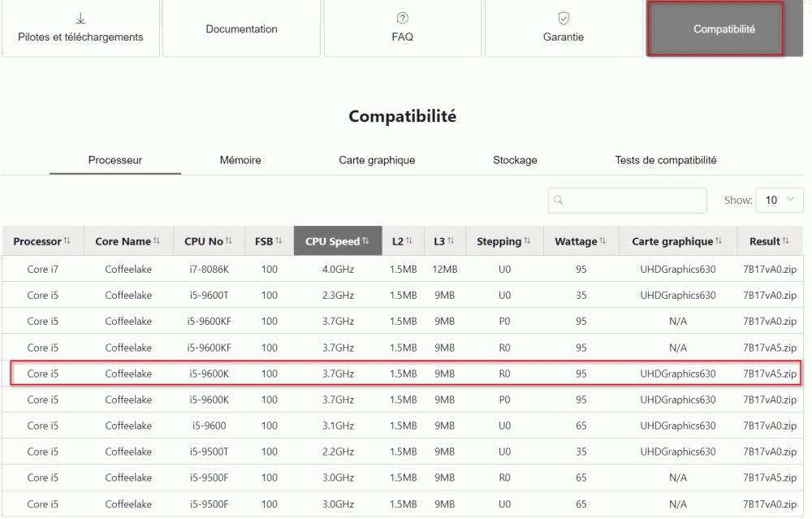The height and width of the screenshot is (519, 812).
Task: Sort by Carte graphique column arrows
Action: [719, 241]
